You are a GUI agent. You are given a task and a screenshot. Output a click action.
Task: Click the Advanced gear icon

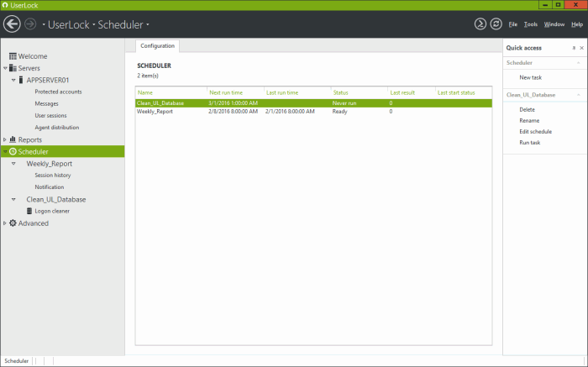pos(13,223)
